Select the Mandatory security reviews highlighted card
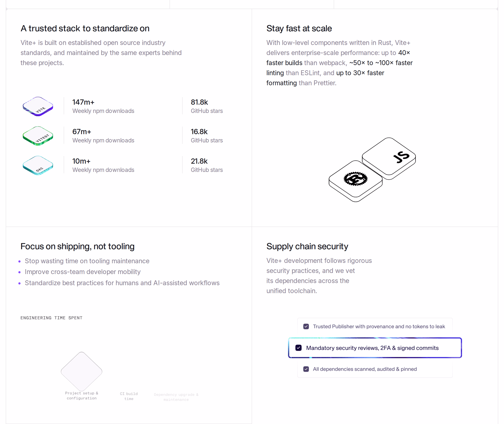Screen dimensions: 504x424 (x=375, y=348)
